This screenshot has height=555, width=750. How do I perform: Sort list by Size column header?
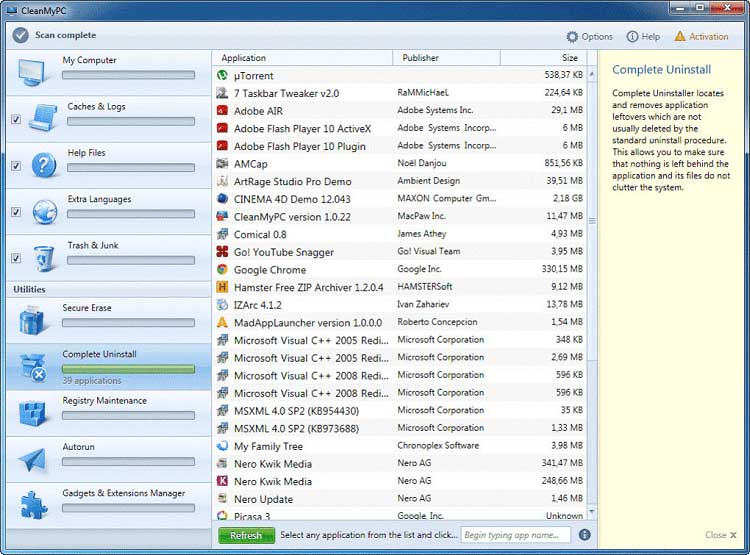543,58
